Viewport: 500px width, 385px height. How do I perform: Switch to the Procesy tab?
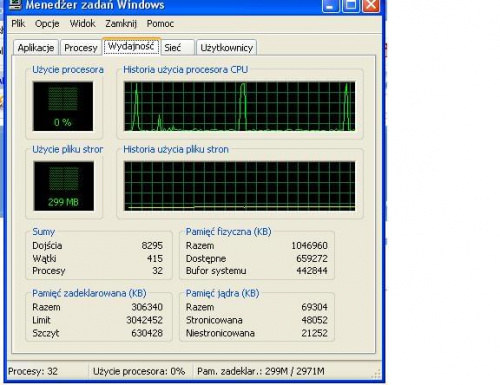(81, 48)
